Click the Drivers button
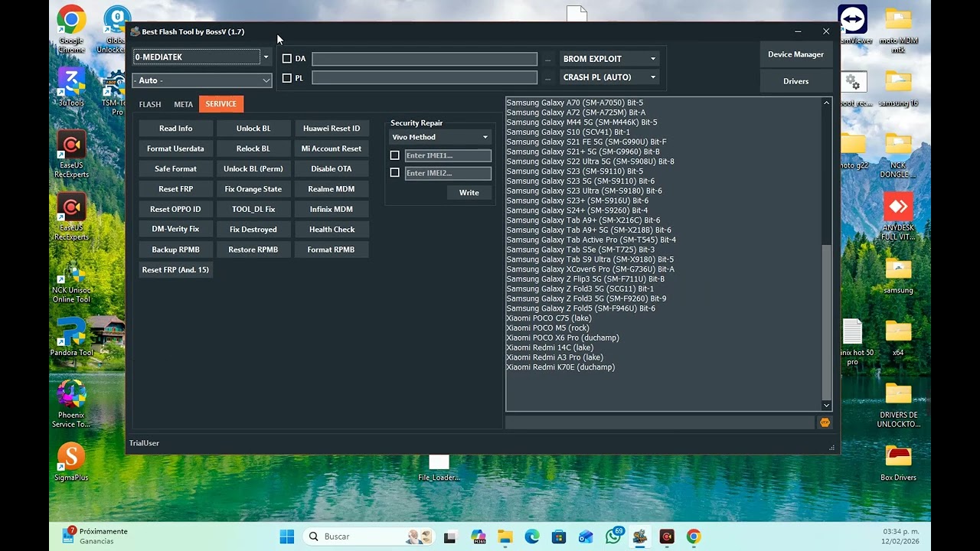This screenshot has width=980, height=551. (796, 81)
